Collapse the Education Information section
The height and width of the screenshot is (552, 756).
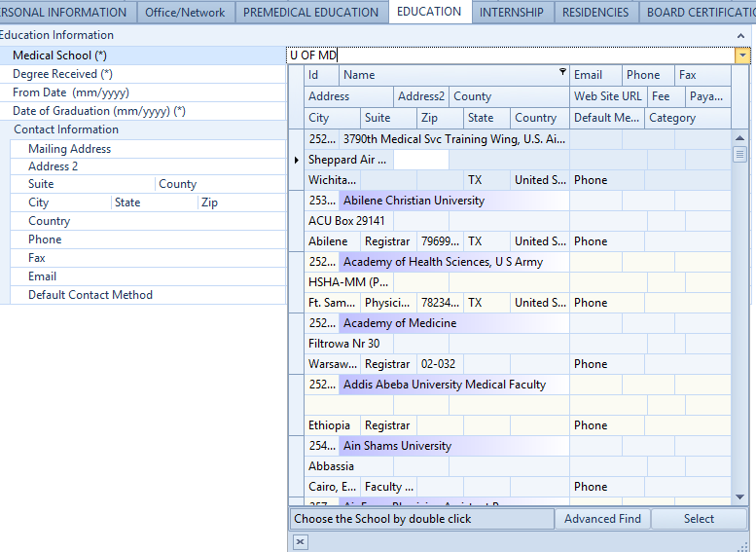(x=740, y=36)
